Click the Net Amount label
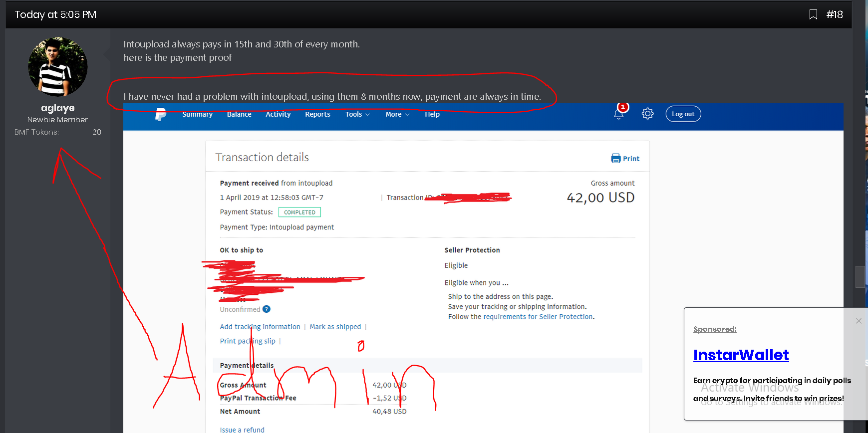This screenshot has height=433, width=868. 240,412
